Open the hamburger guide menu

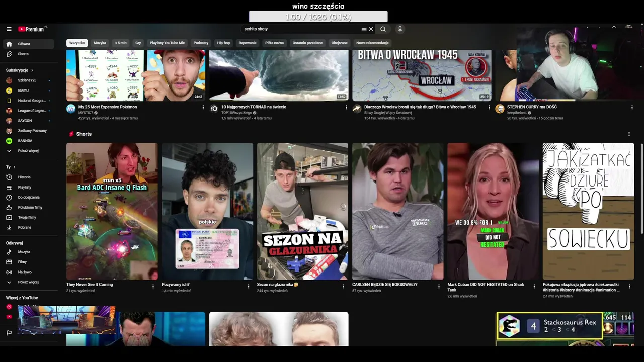click(9, 29)
